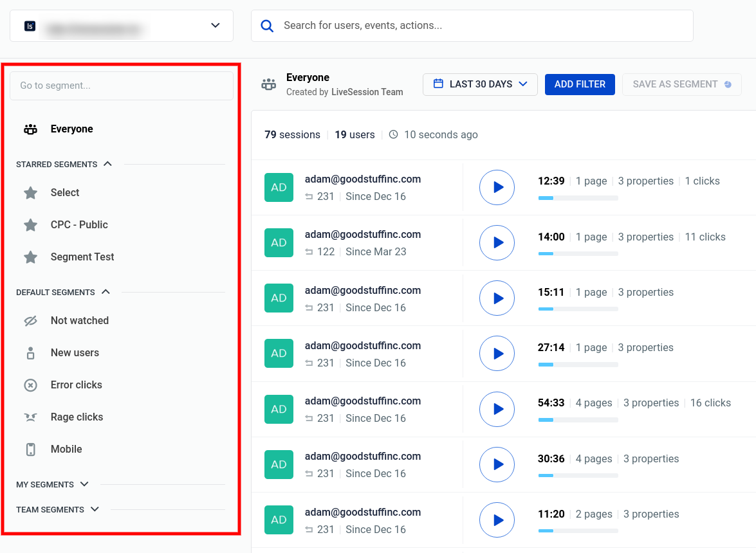Click the clock icon near 10 seconds ago
Viewport: 756px width, 553px height.
click(x=393, y=134)
